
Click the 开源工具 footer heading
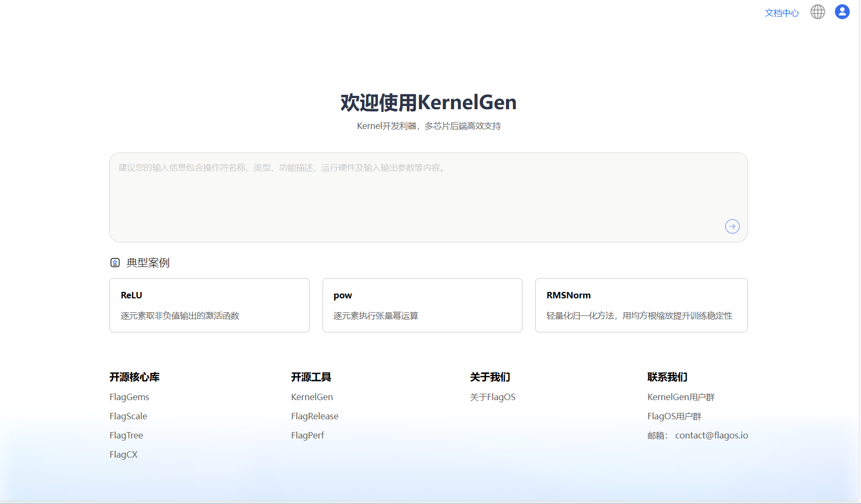pos(311,377)
